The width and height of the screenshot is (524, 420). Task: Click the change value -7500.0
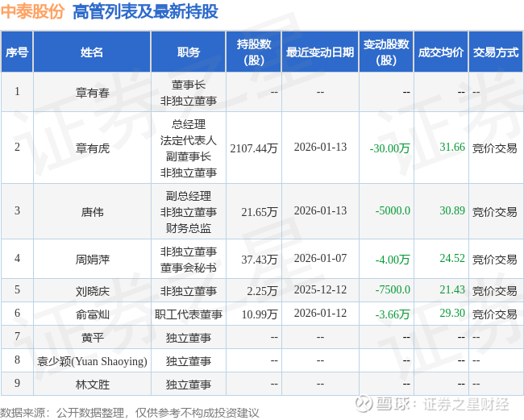(x=393, y=289)
